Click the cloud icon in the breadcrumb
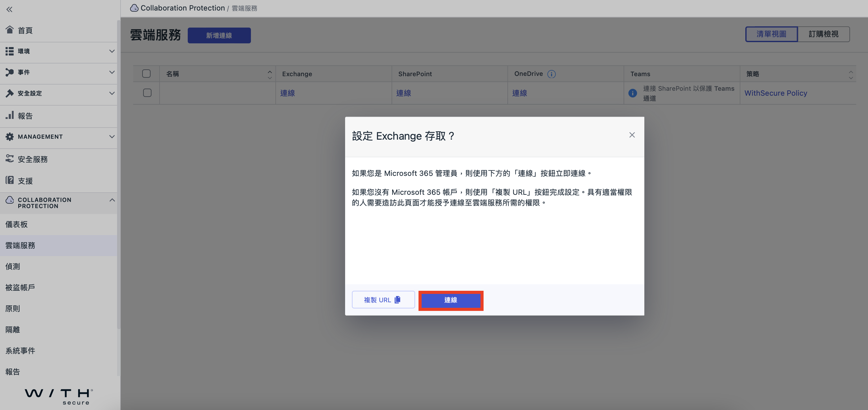 point(134,8)
